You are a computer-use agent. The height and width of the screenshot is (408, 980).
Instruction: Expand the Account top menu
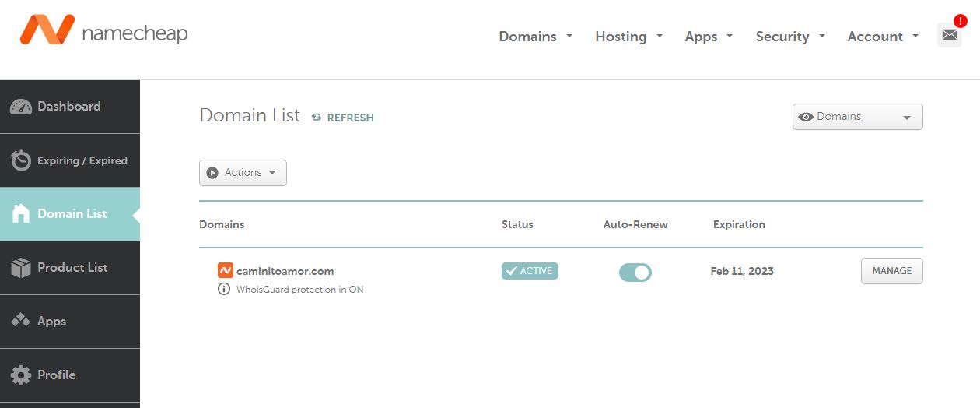tap(883, 37)
